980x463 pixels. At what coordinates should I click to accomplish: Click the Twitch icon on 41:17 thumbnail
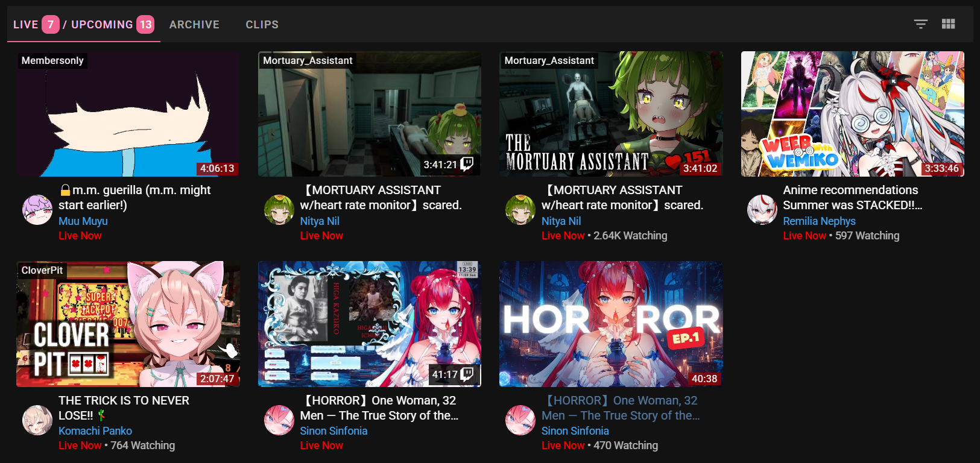[467, 374]
